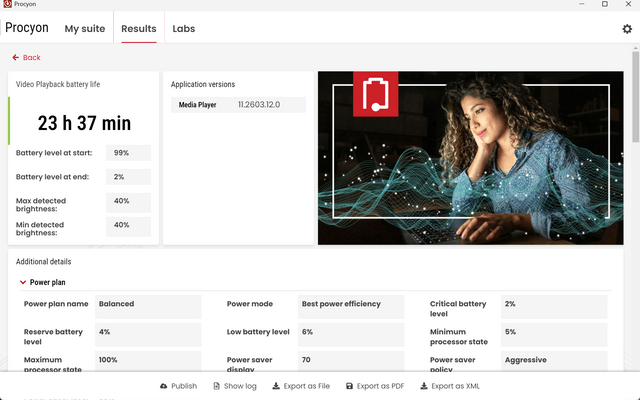
Task: Click the Power mode label
Action: coord(250,304)
